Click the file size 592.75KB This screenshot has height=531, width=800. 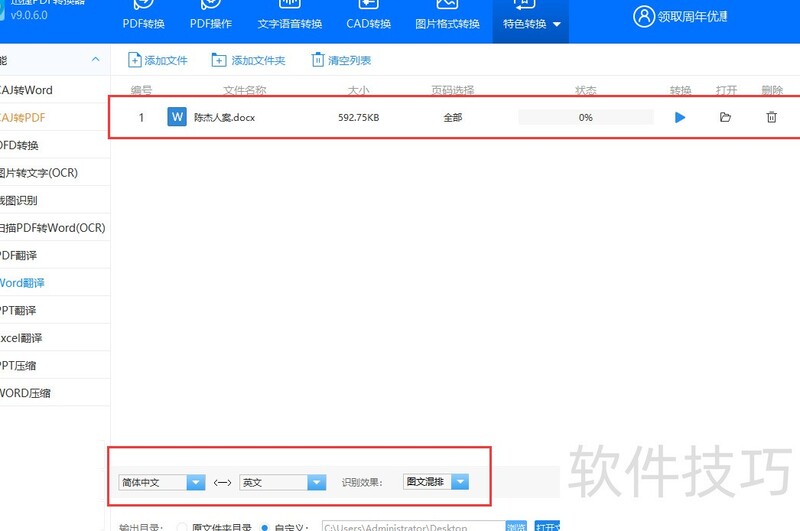pyautogui.click(x=358, y=117)
